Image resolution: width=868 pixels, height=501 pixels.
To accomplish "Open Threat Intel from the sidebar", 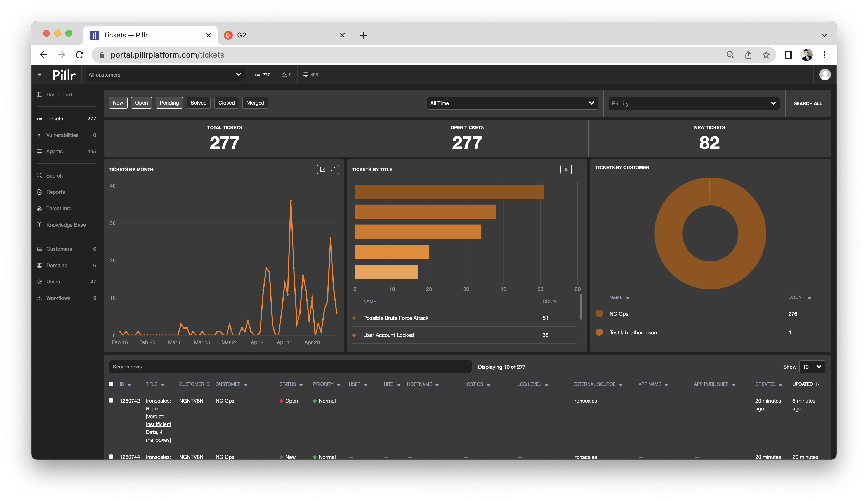I will click(59, 208).
